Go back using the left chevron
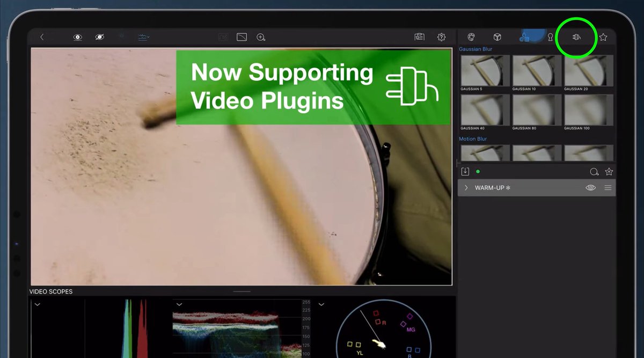This screenshot has height=358, width=644. click(42, 37)
